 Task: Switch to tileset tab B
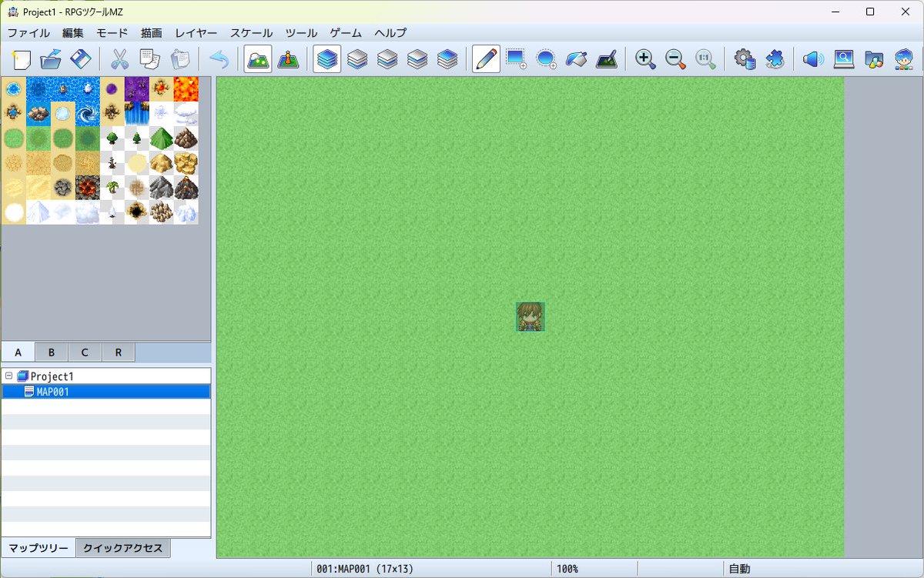coord(52,352)
